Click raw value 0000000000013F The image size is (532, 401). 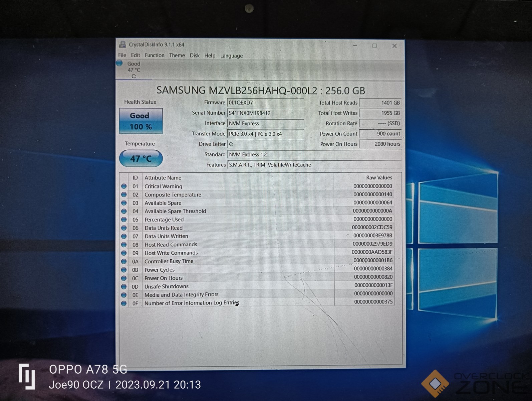click(x=373, y=285)
